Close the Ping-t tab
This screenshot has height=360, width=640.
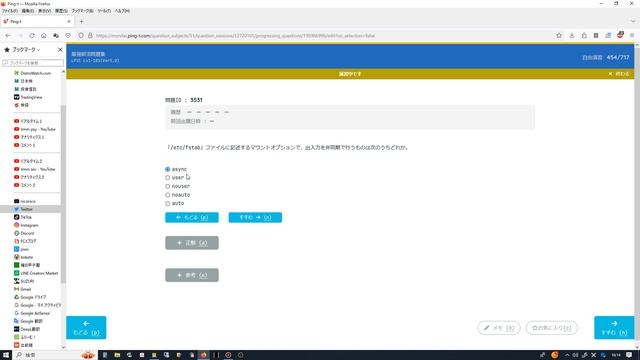(x=69, y=21)
